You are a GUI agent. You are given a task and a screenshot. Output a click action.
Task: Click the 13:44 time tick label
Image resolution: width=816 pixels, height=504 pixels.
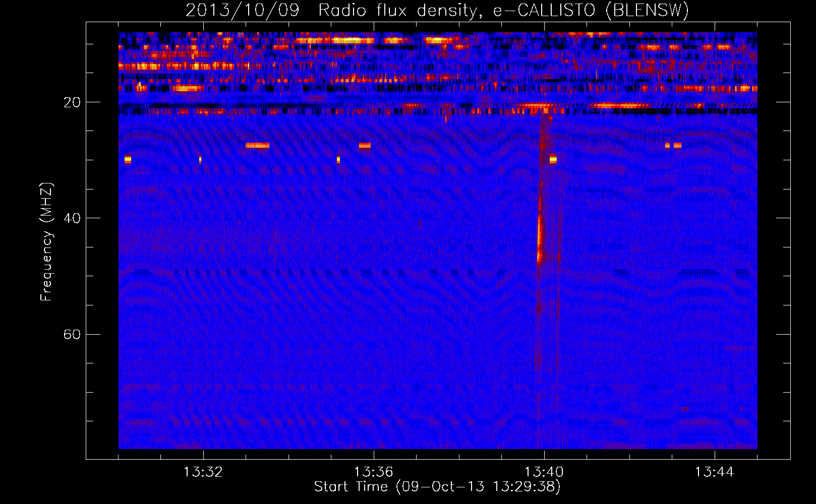715,472
